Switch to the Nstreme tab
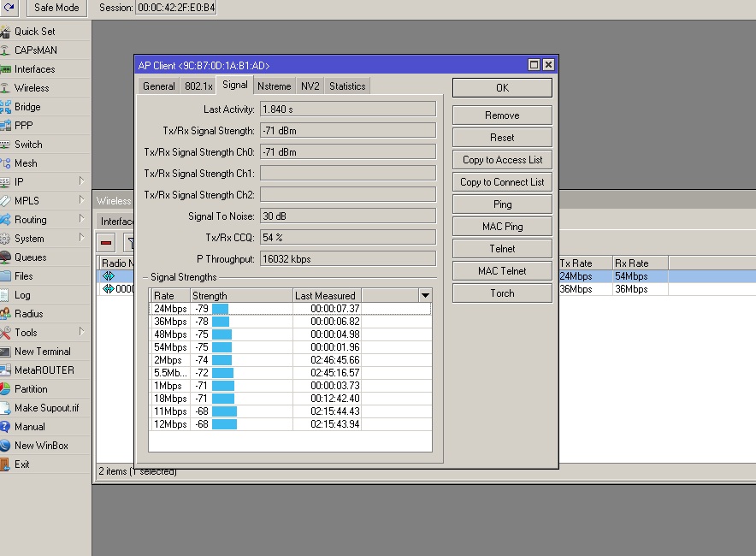Viewport: 756px width, 556px height. pyautogui.click(x=274, y=86)
